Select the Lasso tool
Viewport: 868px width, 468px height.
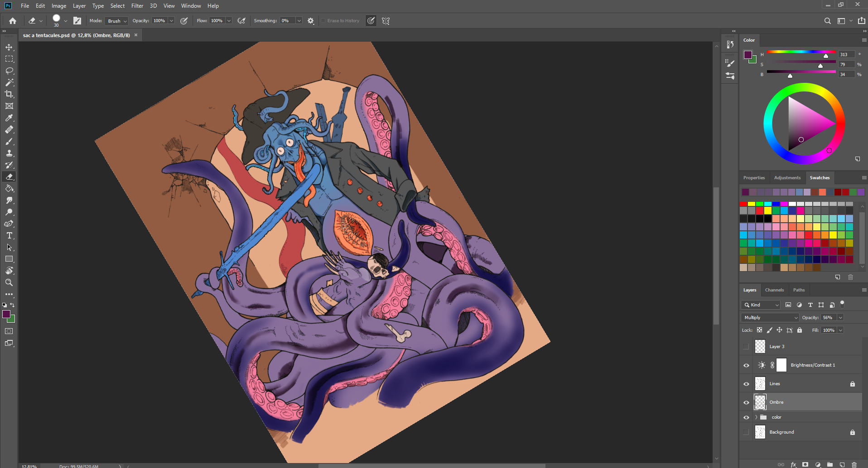click(x=9, y=71)
